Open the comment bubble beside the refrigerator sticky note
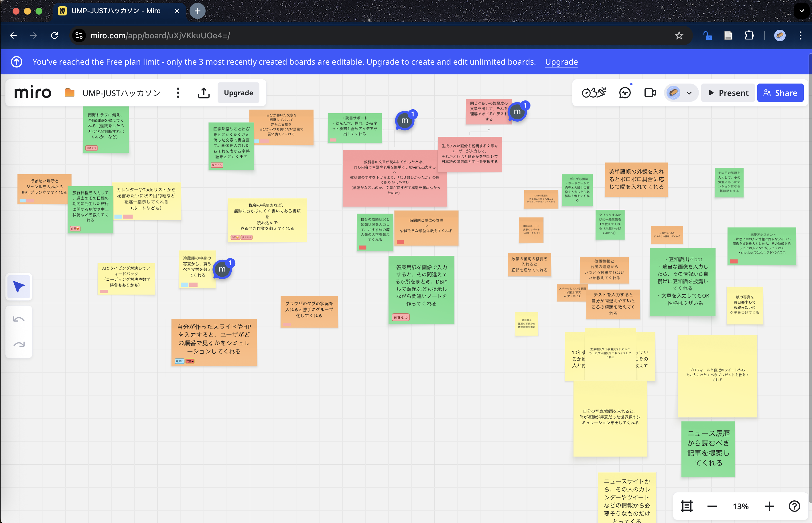 pos(223,269)
